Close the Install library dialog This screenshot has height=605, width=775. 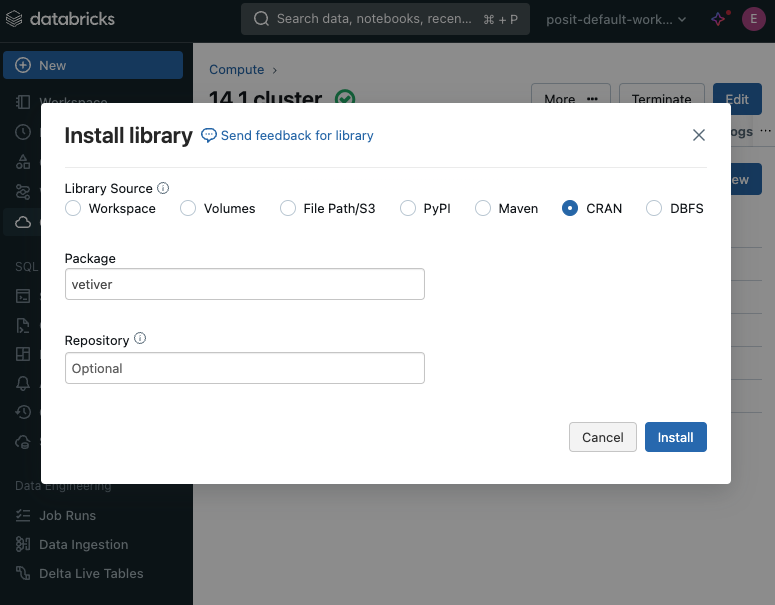tap(699, 135)
